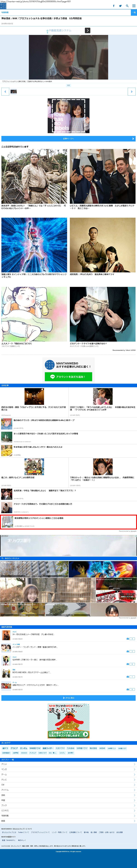Viewport: 137px width, 868px height.
Task: Select the small photo thumbnail in pager
Action: click(x=14, y=91)
